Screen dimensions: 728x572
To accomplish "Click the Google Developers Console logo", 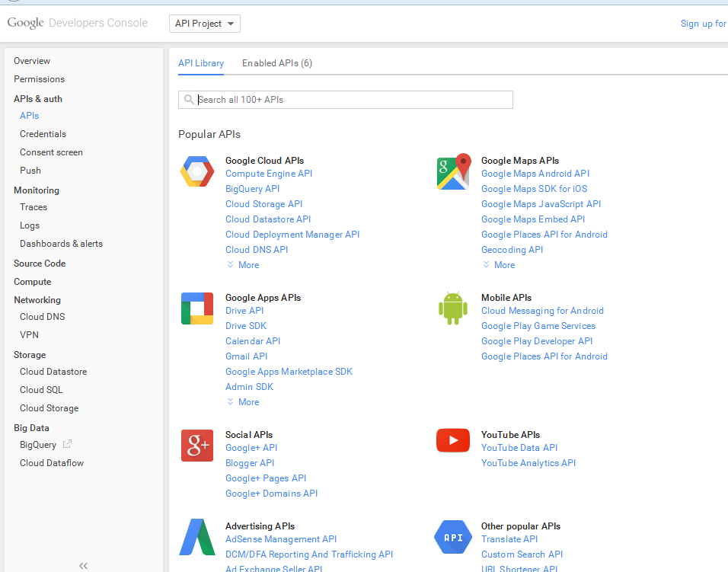I will click(78, 23).
